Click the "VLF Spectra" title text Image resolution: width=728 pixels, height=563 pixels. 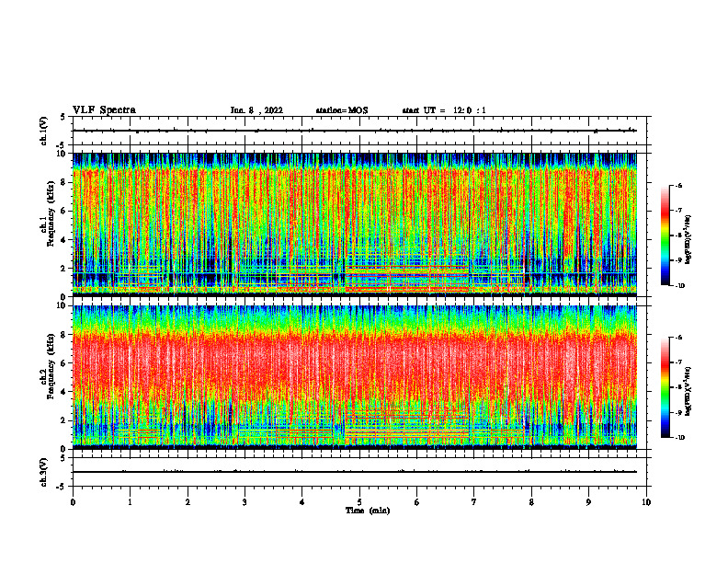pyautogui.click(x=104, y=110)
